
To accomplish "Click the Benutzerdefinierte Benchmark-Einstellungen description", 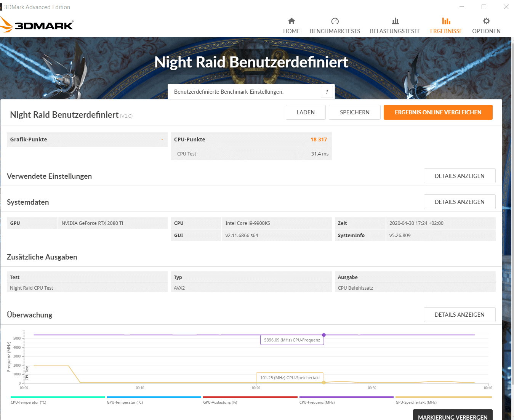I will click(x=229, y=92).
